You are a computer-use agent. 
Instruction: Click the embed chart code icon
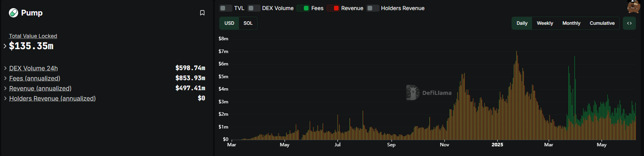pos(629,23)
